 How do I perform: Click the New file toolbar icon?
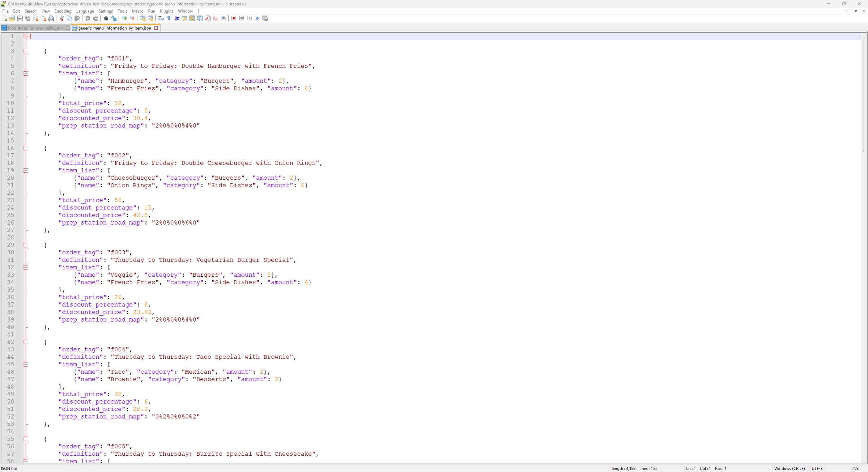pos(4,18)
